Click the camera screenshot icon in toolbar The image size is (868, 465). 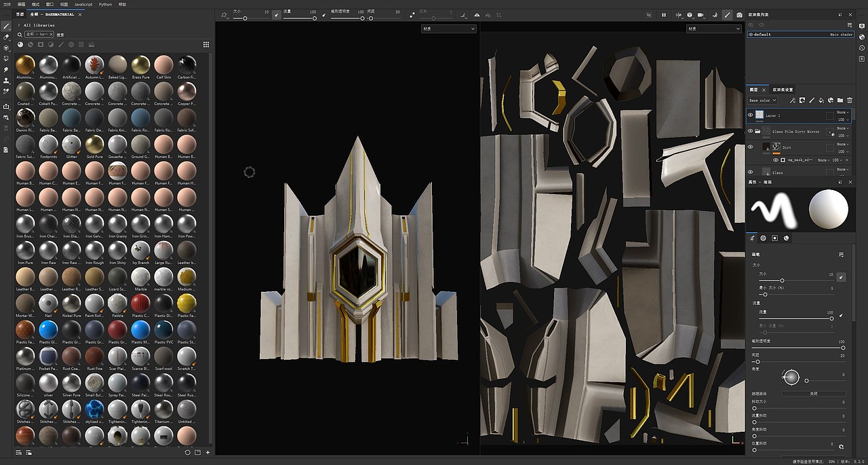click(739, 15)
